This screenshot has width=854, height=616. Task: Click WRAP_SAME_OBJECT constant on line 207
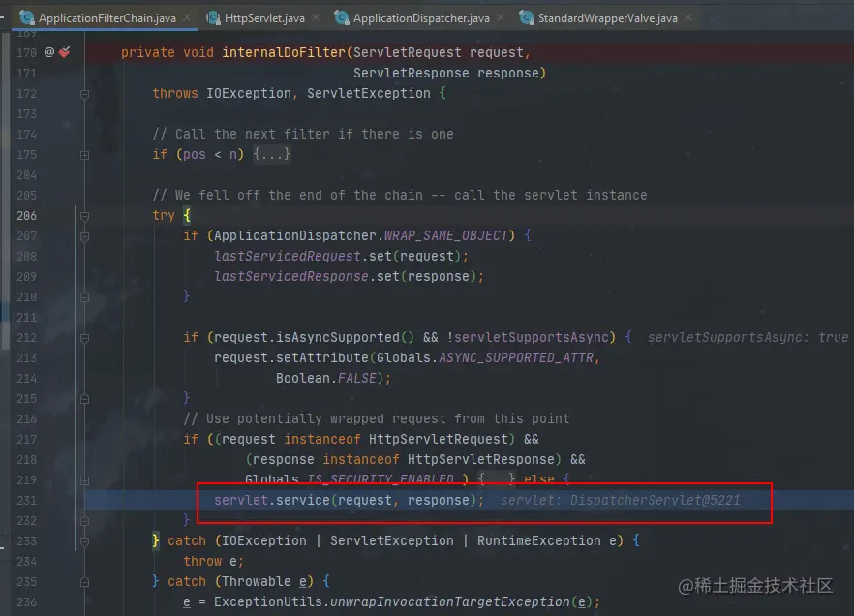pos(446,235)
